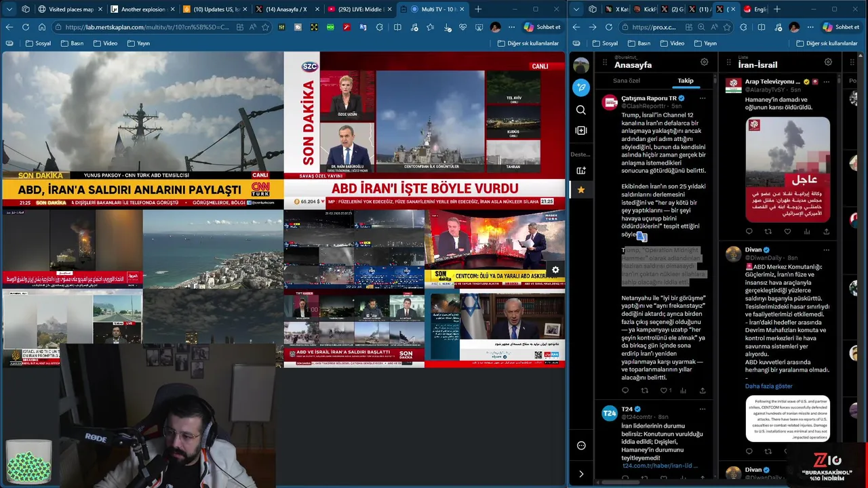Repost the Çatışma Raporu TR post

pos(644,390)
